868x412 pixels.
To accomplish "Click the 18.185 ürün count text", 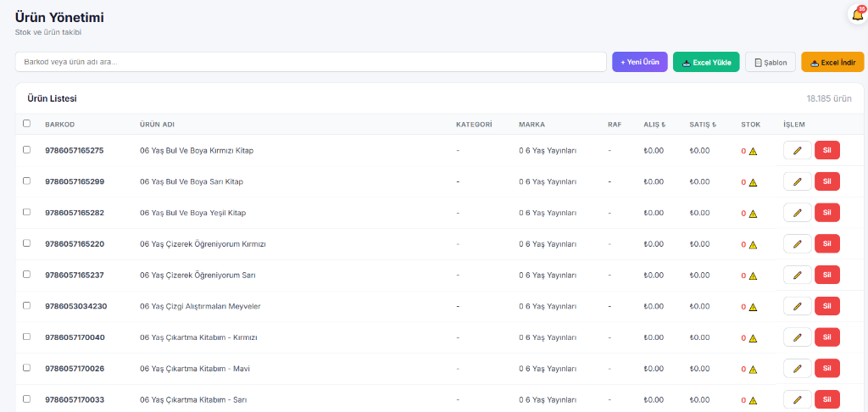I will [829, 98].
